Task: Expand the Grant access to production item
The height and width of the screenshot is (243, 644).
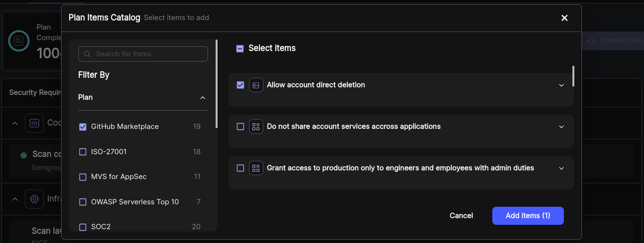Action: tap(561, 168)
